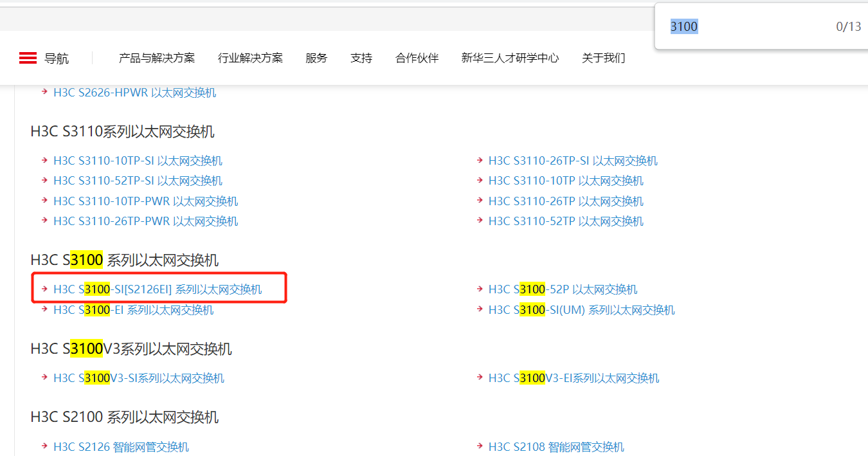868x456 pixels.
Task: Open H3C S3100V3-SI系列以太网交换机 link
Action: 139,378
